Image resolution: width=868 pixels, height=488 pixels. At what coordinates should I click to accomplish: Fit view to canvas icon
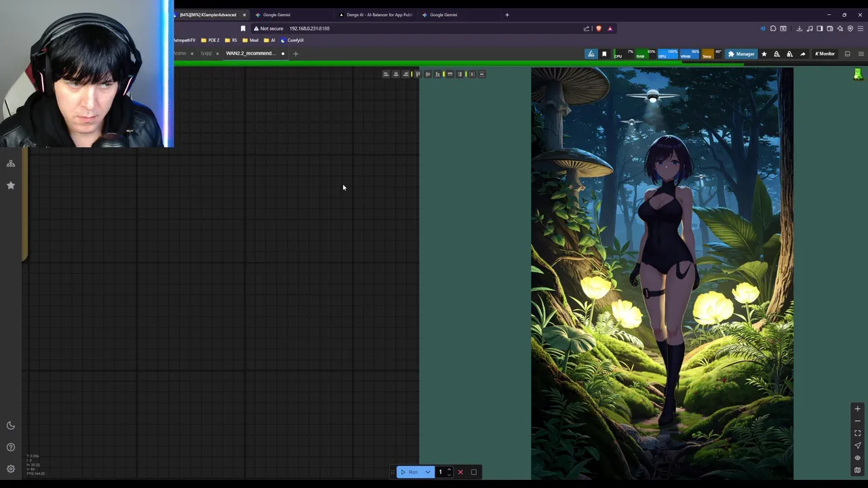tap(857, 433)
